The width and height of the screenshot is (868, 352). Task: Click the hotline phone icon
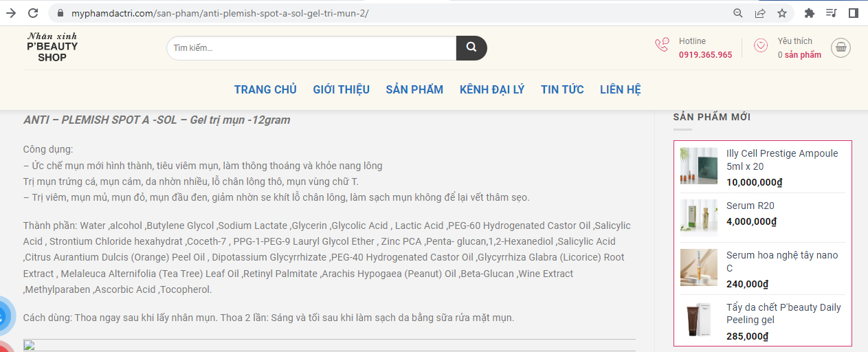tap(662, 45)
